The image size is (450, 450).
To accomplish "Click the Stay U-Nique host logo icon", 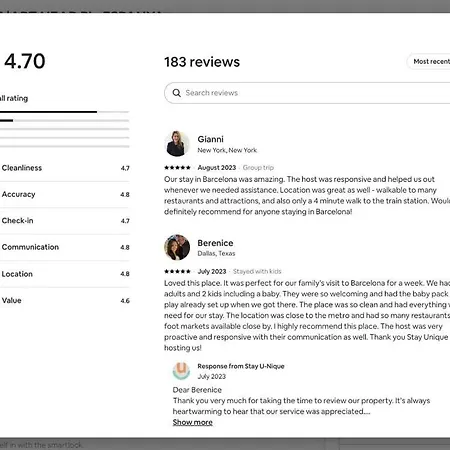I will tap(181, 371).
